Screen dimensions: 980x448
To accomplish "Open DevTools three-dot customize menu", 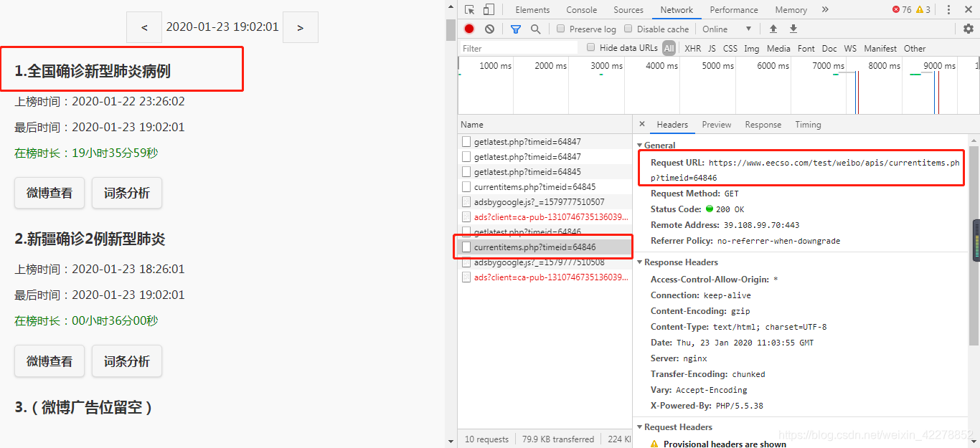I will click(948, 9).
